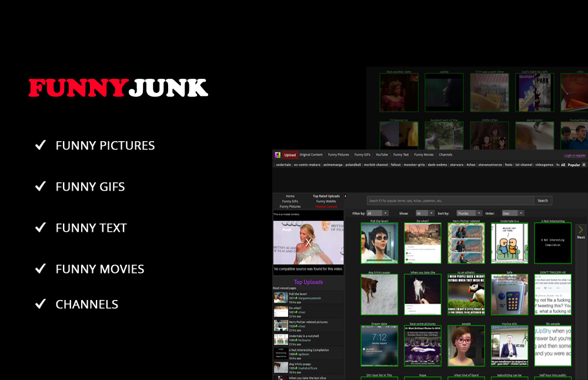The height and width of the screenshot is (380, 588).
Task: Open the Funny GIFs menu item in the top bar
Action: coord(362,155)
